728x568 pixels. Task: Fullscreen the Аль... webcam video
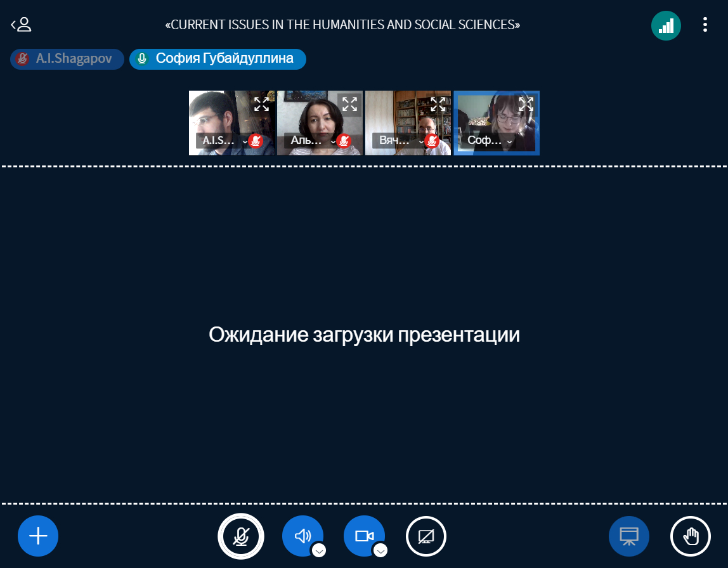click(349, 104)
